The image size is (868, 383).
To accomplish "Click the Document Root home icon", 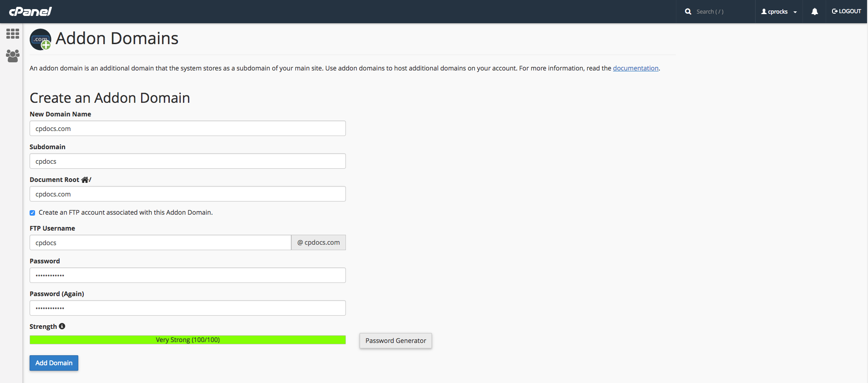I will [x=85, y=180].
